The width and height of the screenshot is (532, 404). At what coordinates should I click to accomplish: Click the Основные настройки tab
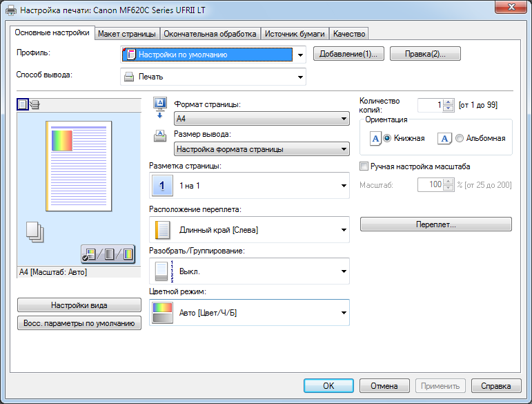tap(52, 33)
